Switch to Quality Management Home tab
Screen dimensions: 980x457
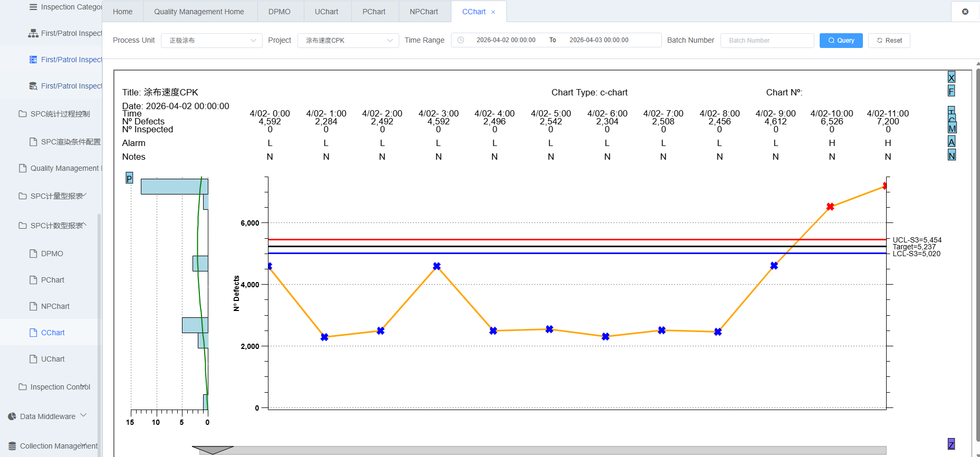pyautogui.click(x=199, y=12)
